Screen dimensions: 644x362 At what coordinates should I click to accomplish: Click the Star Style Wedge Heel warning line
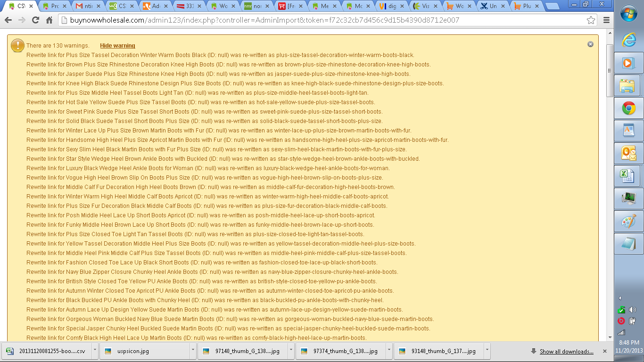tap(223, 159)
